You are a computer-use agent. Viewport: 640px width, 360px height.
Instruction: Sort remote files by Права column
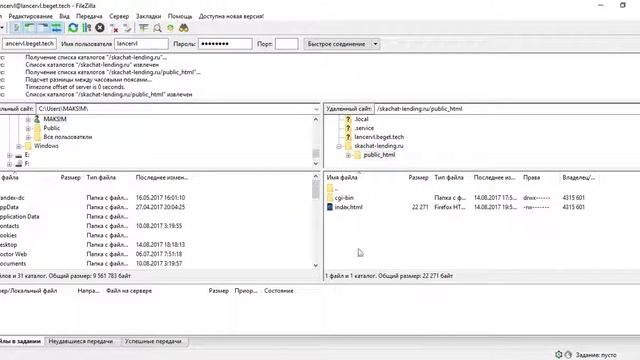pyautogui.click(x=531, y=178)
